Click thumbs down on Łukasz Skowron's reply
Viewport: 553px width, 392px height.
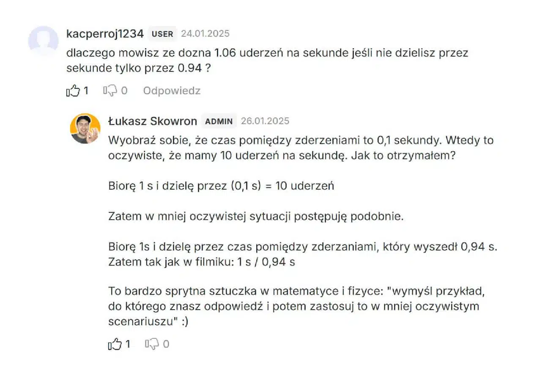(x=152, y=344)
